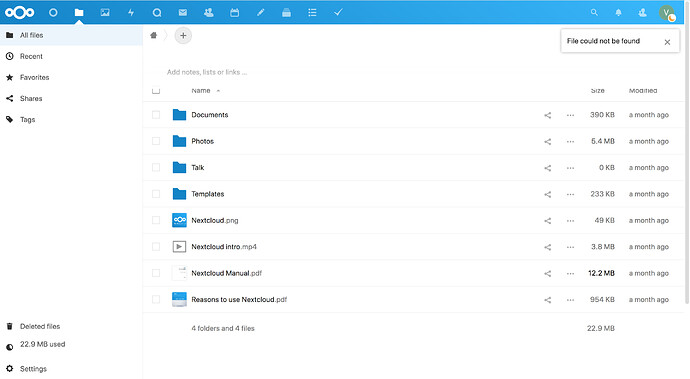The width and height of the screenshot is (690, 379).
Task: Check the Nextcloud intro.mp4 checkbox
Action: point(156,247)
